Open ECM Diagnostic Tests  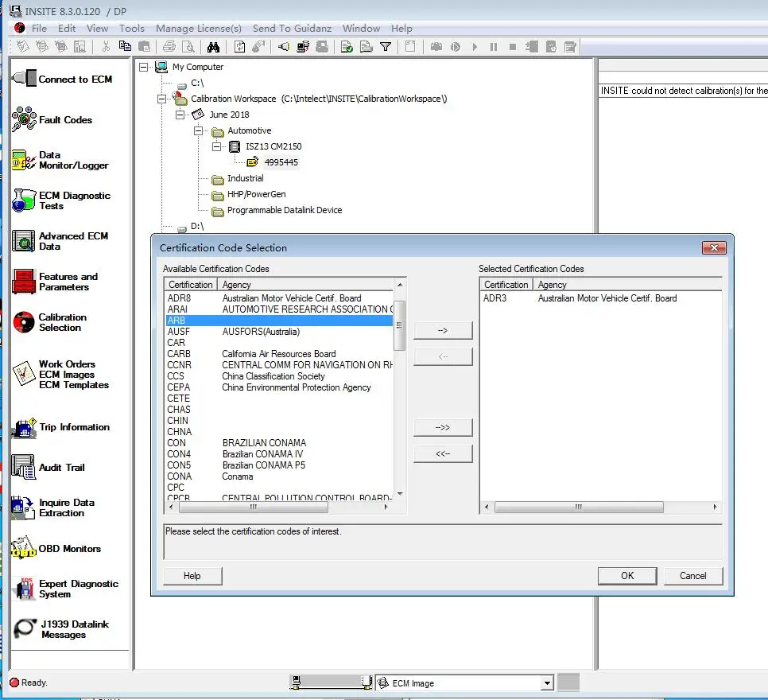pyautogui.click(x=61, y=200)
